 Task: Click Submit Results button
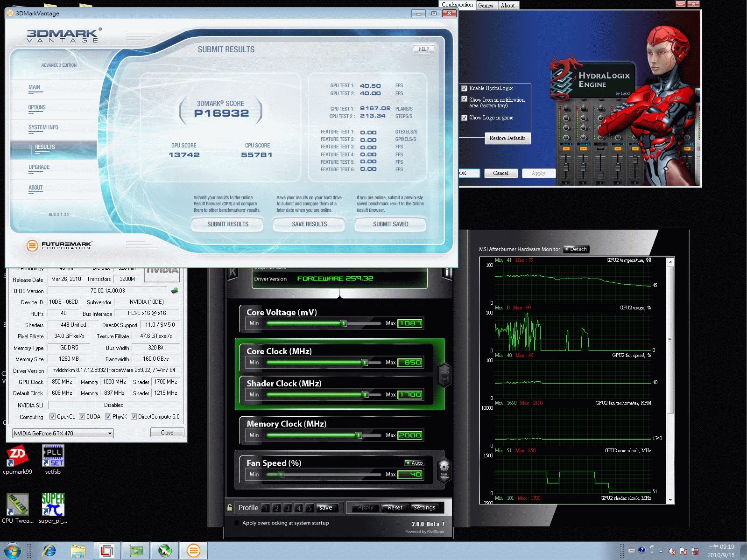(x=227, y=224)
